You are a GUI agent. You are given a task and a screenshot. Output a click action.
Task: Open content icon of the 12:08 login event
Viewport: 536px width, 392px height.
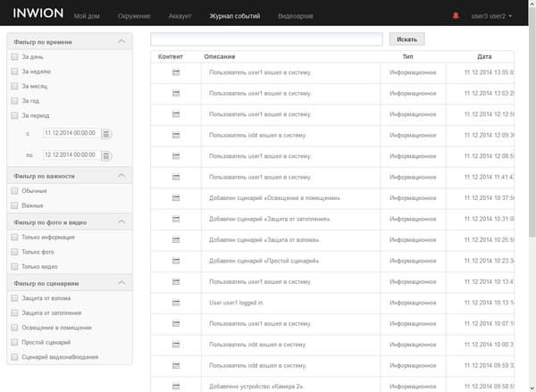coord(176,156)
